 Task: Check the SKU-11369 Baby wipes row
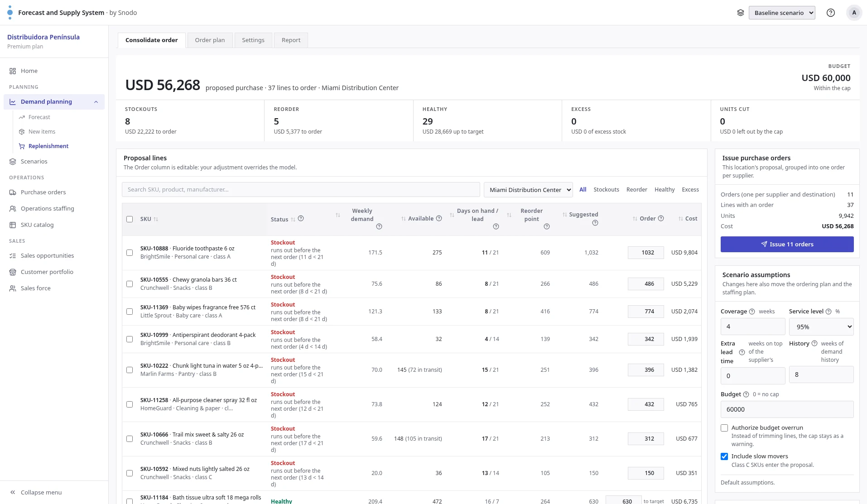(130, 312)
